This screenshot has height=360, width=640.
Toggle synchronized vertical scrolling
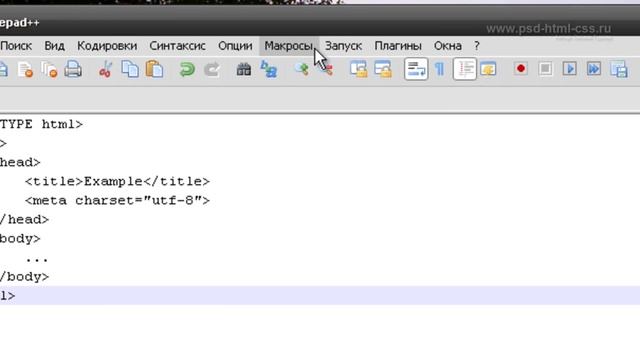point(358,69)
